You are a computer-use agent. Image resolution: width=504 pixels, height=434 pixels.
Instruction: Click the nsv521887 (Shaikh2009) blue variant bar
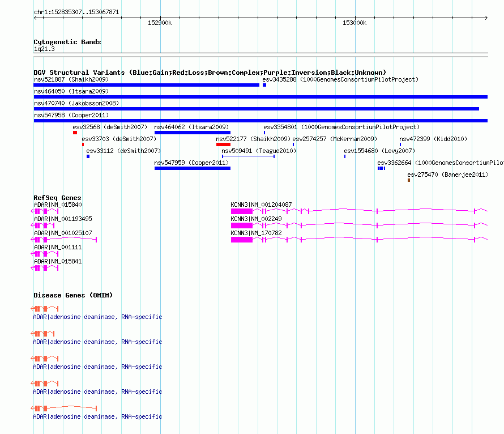146,85
